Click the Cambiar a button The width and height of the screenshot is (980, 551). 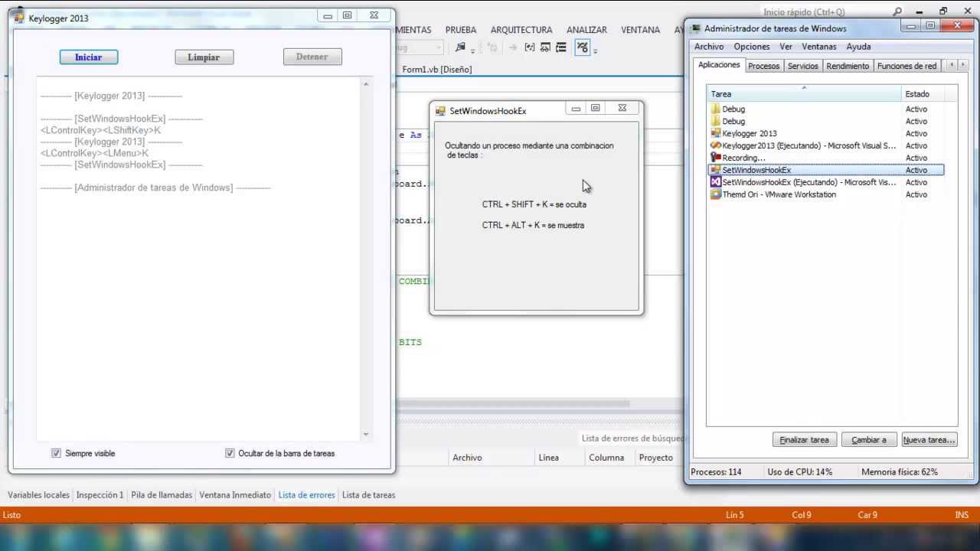click(x=869, y=440)
